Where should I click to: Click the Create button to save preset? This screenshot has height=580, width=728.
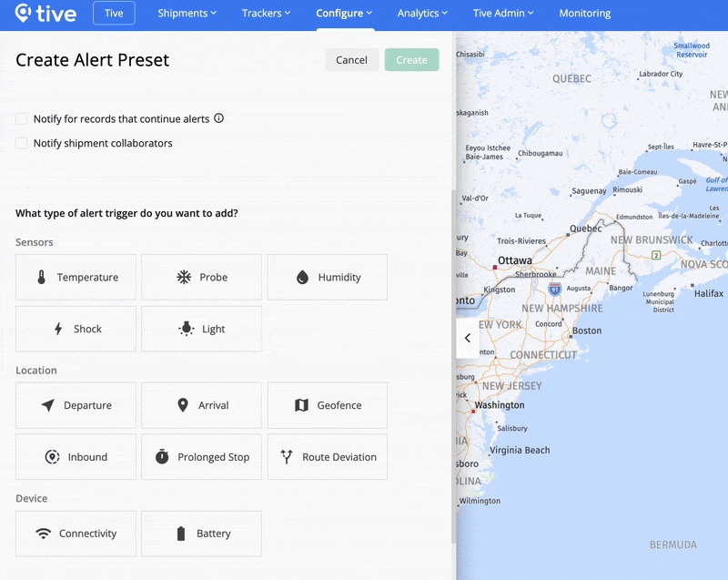pos(411,59)
